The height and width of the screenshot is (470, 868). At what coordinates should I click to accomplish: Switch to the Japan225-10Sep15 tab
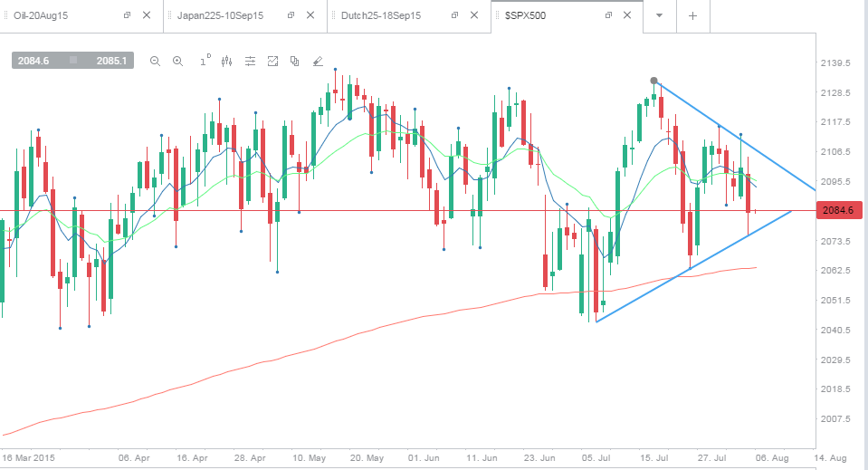pos(220,15)
